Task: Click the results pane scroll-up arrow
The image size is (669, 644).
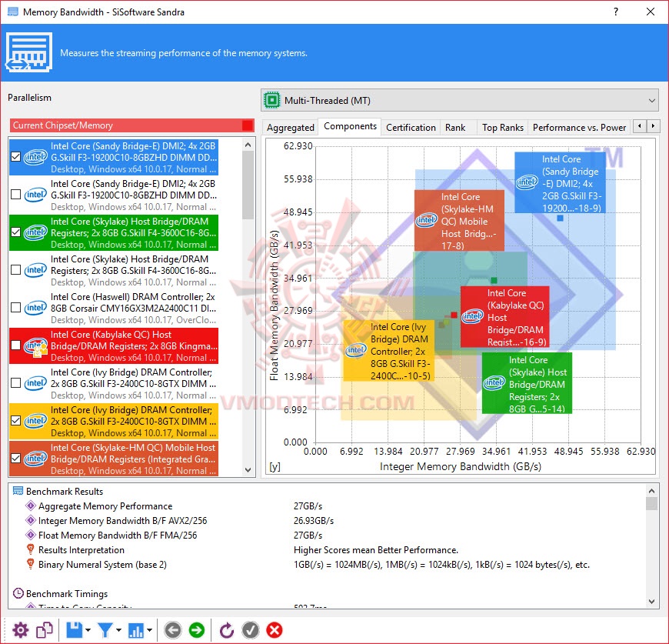Action: click(651, 491)
